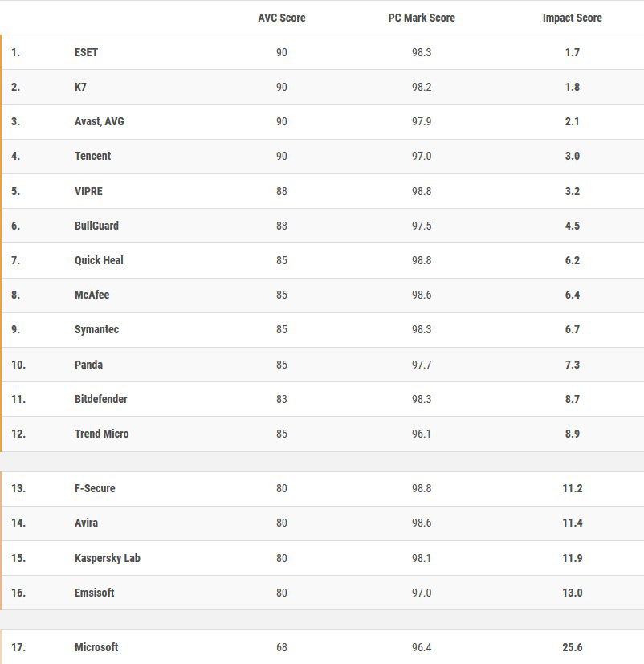Select McAfee in the table
Screen dimensions: 644x664
point(92,295)
